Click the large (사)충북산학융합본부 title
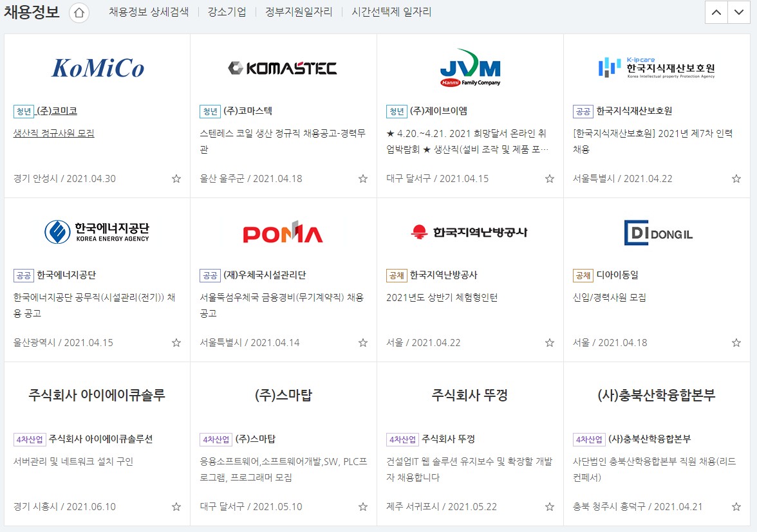Image resolution: width=757 pixels, height=532 pixels. click(x=657, y=395)
